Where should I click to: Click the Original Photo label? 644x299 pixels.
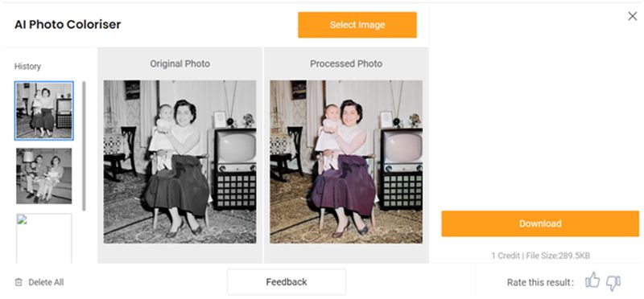point(180,64)
